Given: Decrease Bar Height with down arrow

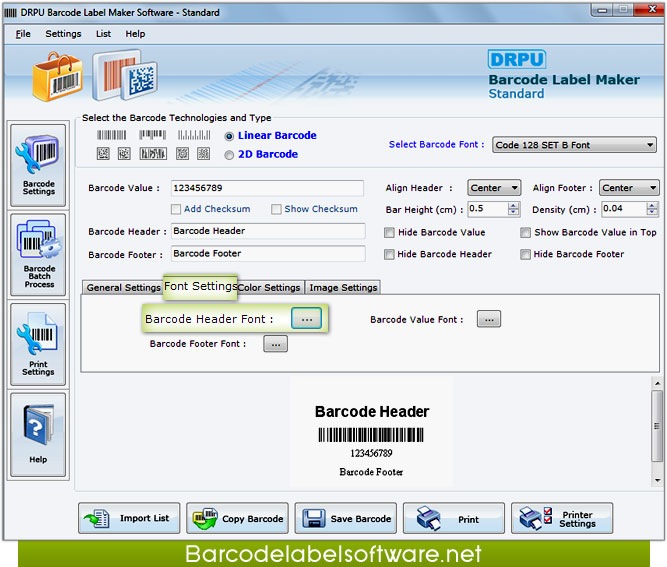Looking at the screenshot, I should click(x=514, y=212).
